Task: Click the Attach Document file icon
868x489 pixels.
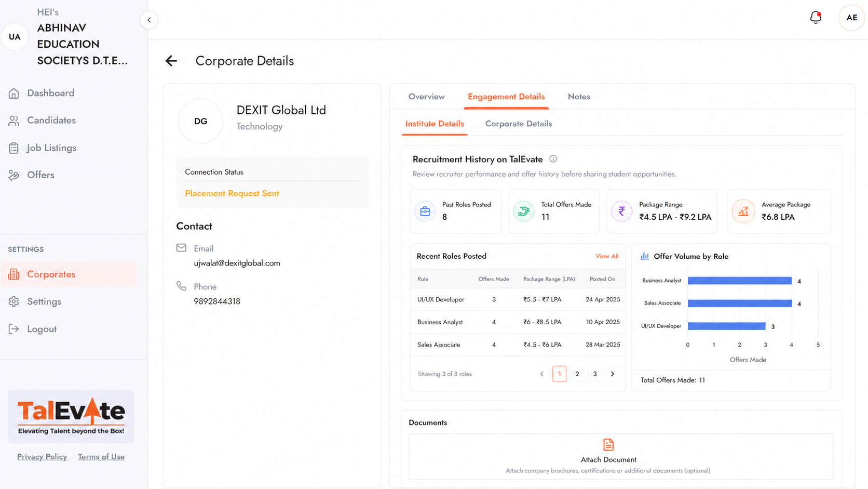Action: tap(608, 445)
